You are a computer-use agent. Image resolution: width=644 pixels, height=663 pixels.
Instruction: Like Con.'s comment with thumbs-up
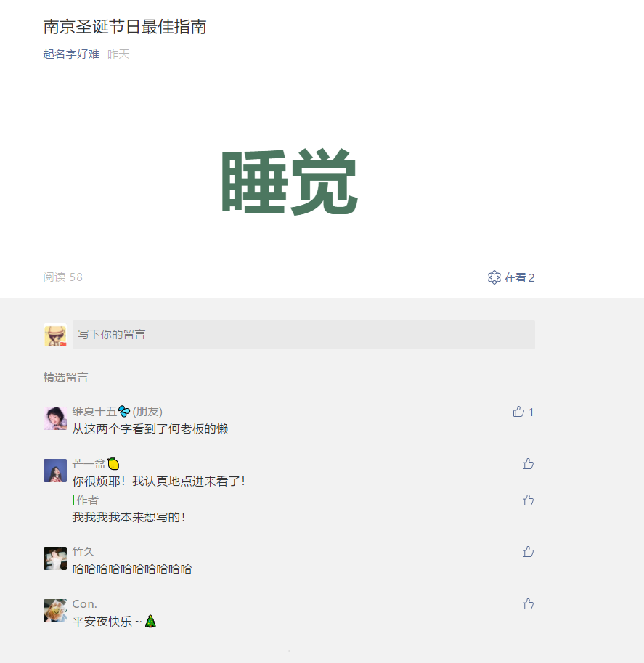(528, 603)
